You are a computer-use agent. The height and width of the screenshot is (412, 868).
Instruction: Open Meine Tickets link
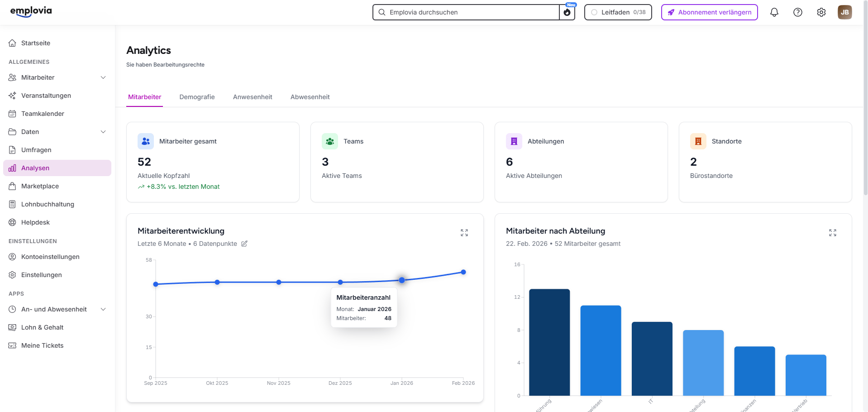pyautogui.click(x=57, y=345)
